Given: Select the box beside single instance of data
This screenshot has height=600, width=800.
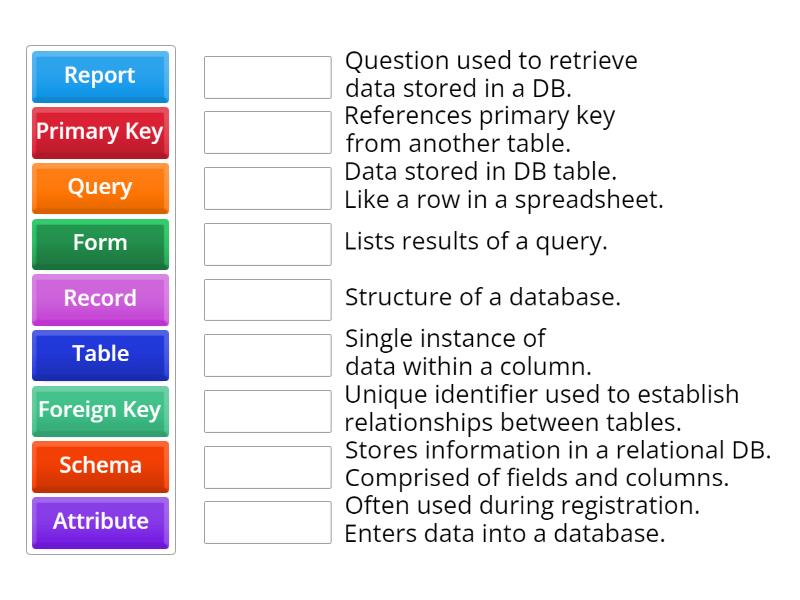Looking at the screenshot, I should point(266,353).
